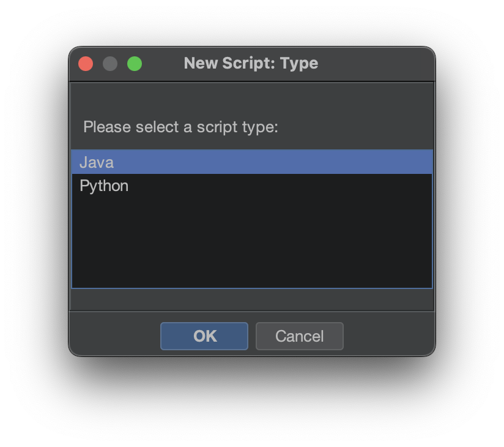504x447 pixels.
Task: Click empty area of script type list
Action: point(252,242)
